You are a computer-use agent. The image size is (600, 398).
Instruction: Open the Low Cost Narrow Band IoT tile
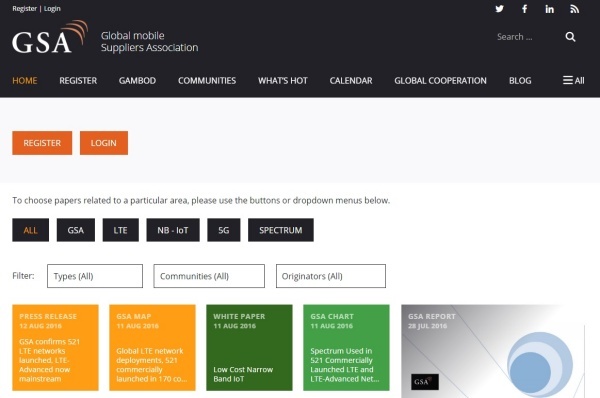[x=249, y=347]
